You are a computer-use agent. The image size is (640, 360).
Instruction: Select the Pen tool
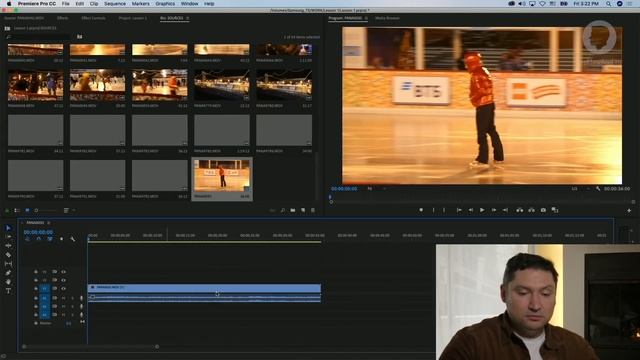pos(8,273)
